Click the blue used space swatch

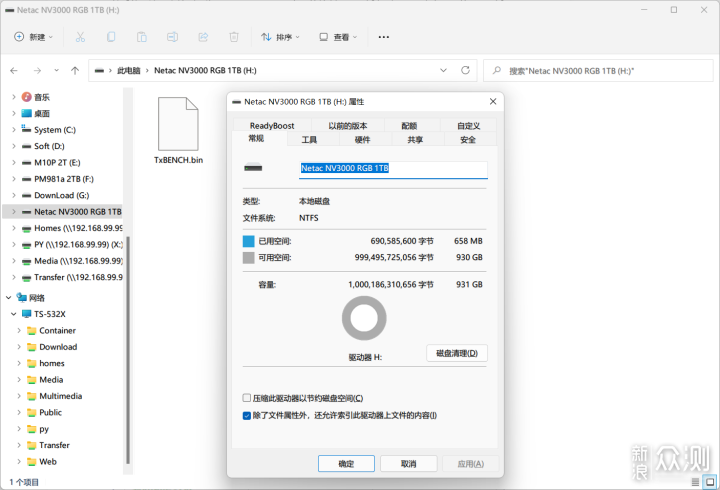248,241
